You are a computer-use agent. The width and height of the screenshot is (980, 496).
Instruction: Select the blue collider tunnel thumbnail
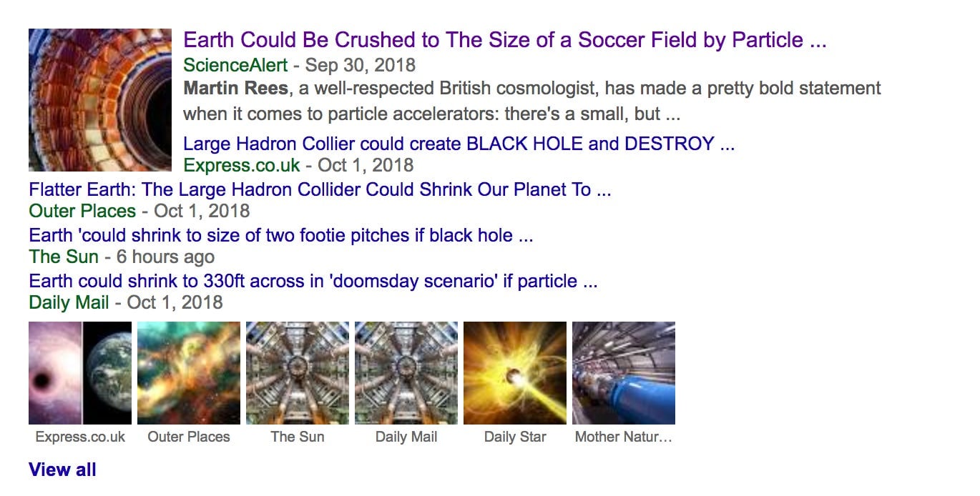(624, 373)
